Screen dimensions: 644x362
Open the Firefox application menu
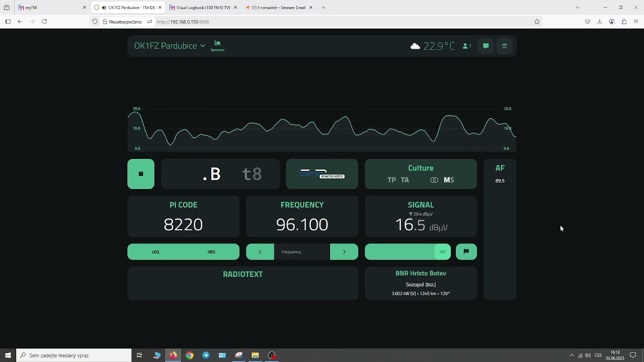tap(636, 22)
